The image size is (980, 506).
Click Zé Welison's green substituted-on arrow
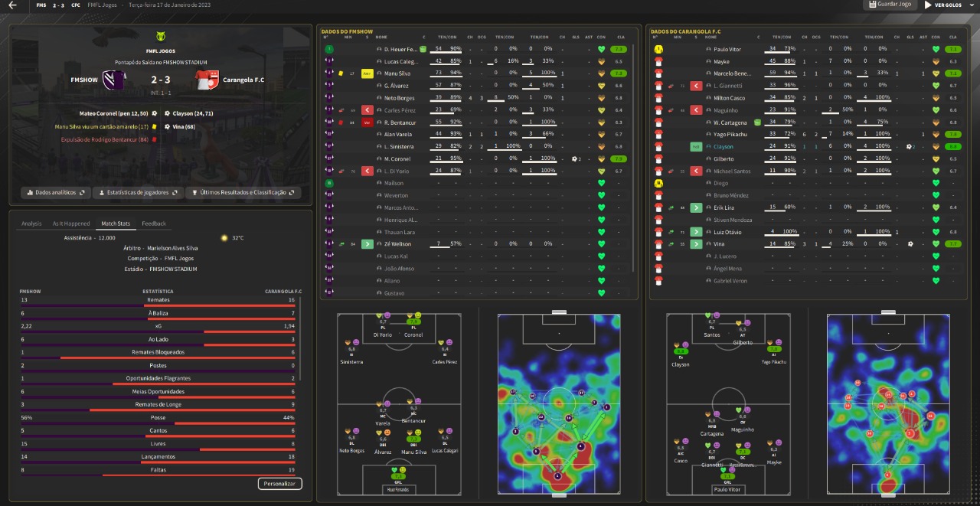coord(367,244)
